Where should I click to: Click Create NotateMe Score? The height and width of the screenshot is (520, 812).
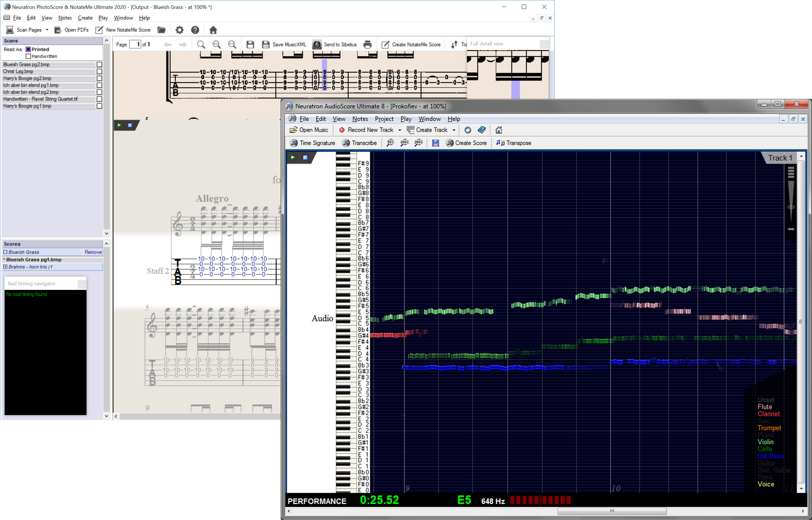[x=411, y=44]
